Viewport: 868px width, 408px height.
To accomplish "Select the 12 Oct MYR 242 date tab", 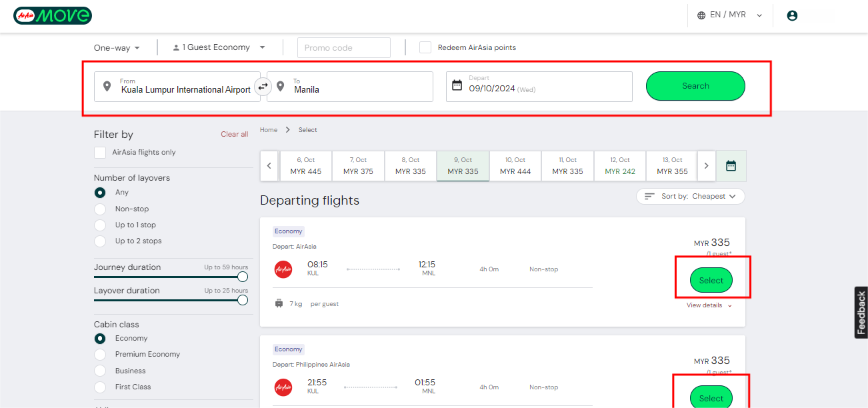I will (x=620, y=166).
